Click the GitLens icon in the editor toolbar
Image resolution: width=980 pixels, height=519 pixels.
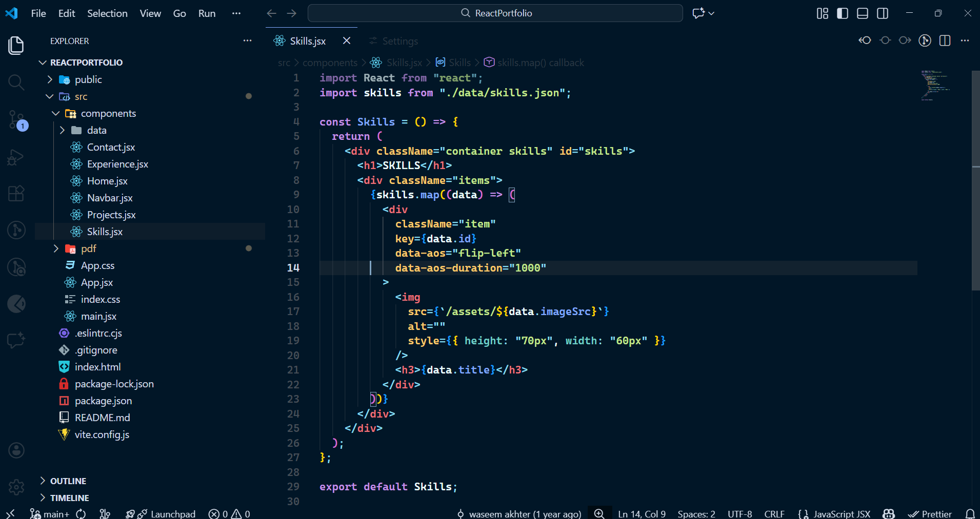[925, 40]
